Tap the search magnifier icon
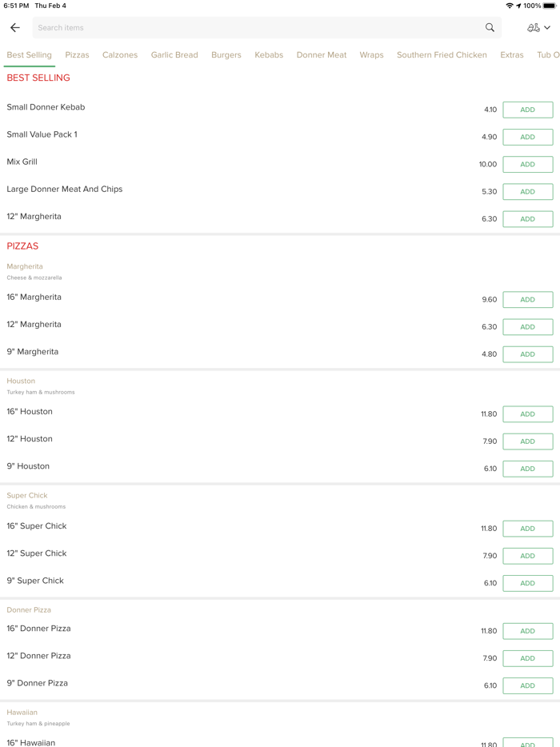Image resolution: width=560 pixels, height=747 pixels. tap(490, 28)
